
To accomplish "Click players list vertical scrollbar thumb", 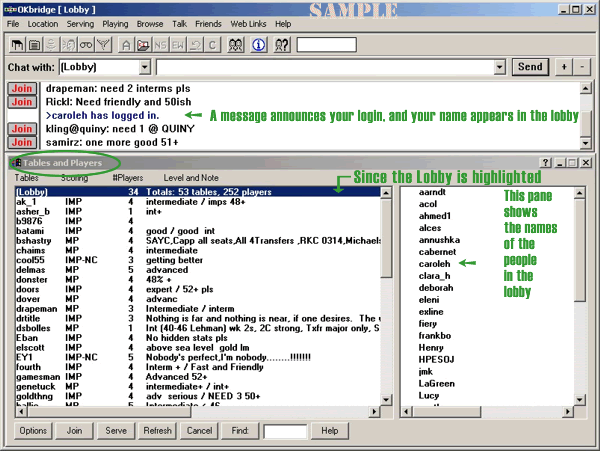I will 580,250.
